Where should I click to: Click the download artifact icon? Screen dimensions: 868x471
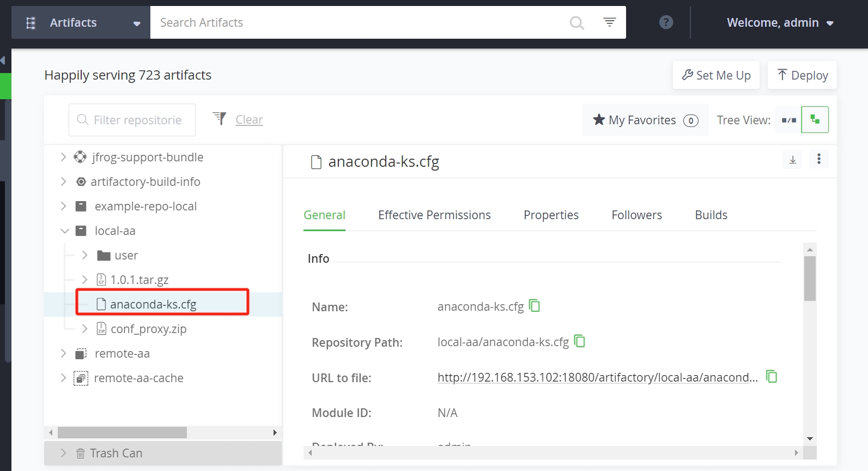[x=793, y=160]
